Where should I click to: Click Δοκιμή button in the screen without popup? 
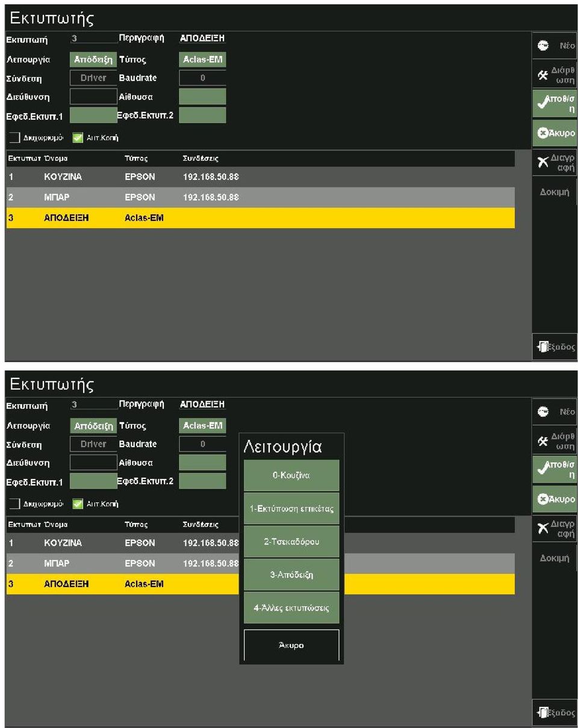pos(555,192)
